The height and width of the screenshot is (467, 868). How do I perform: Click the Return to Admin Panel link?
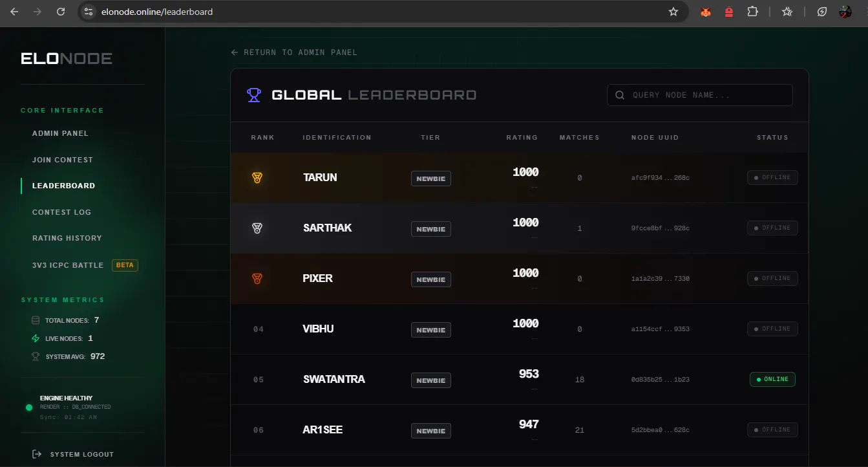tap(294, 52)
